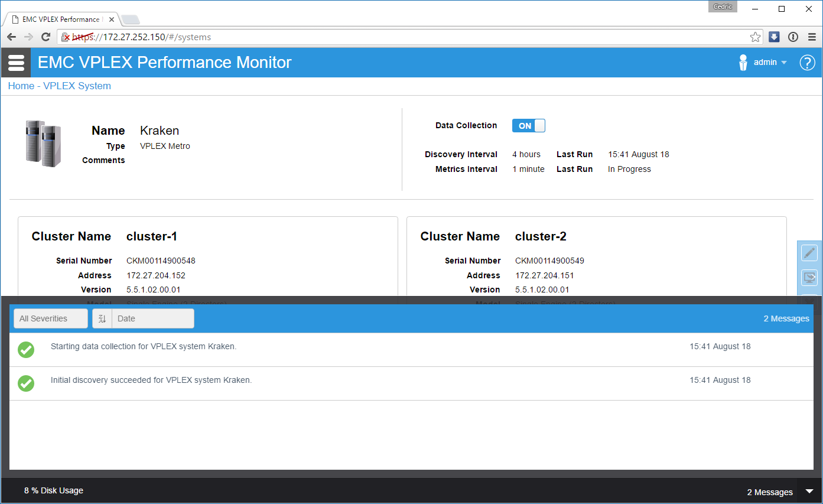Turn off the Data Collection switch
The image size is (823, 504).
[x=528, y=126]
